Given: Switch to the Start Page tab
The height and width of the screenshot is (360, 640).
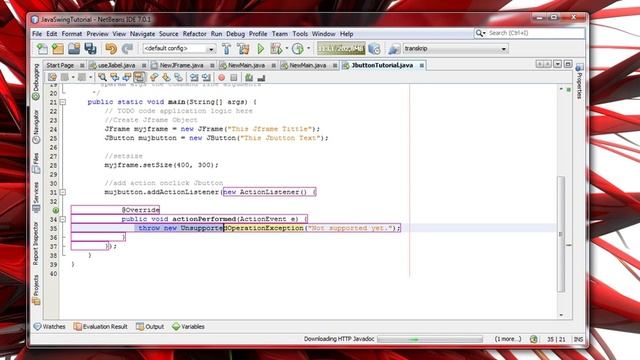Looking at the screenshot, I should coord(60,65).
